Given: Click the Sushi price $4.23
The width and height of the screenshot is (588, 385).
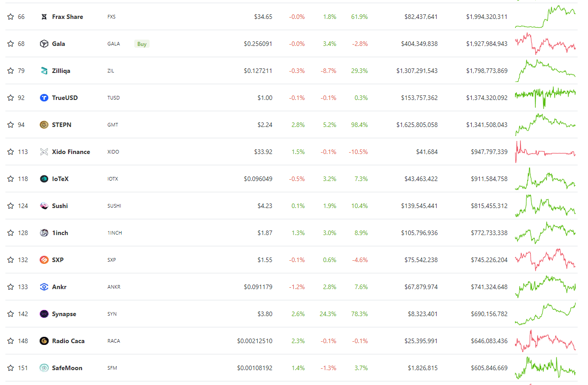Looking at the screenshot, I should click(x=265, y=206).
